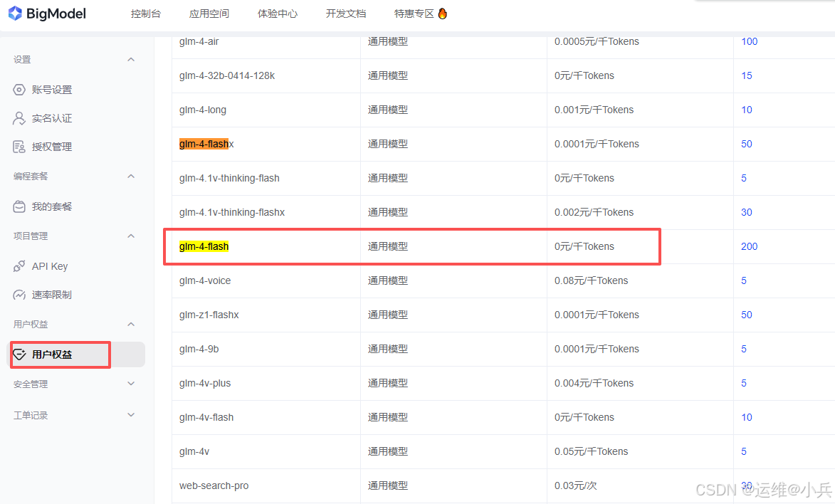Click the 5 link for glm-4v-plus
This screenshot has height=504, width=835.
(744, 383)
